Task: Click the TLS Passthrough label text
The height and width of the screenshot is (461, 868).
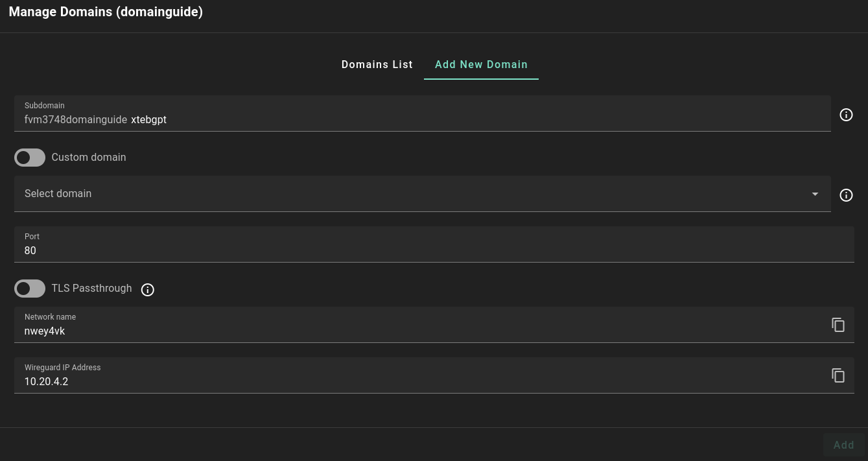Action: pos(91,289)
